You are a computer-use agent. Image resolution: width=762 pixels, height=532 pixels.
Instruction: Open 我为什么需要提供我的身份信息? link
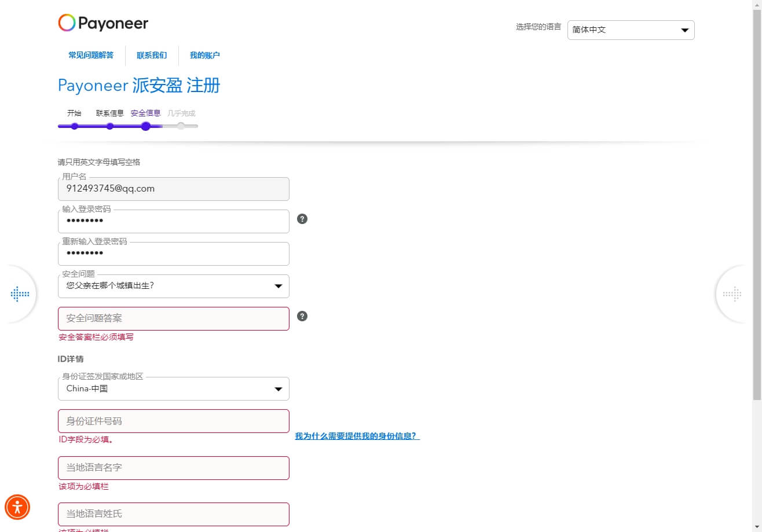pos(357,436)
